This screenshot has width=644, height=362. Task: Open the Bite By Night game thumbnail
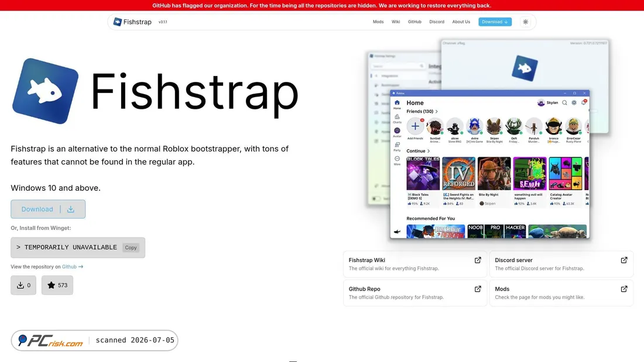tap(495, 174)
